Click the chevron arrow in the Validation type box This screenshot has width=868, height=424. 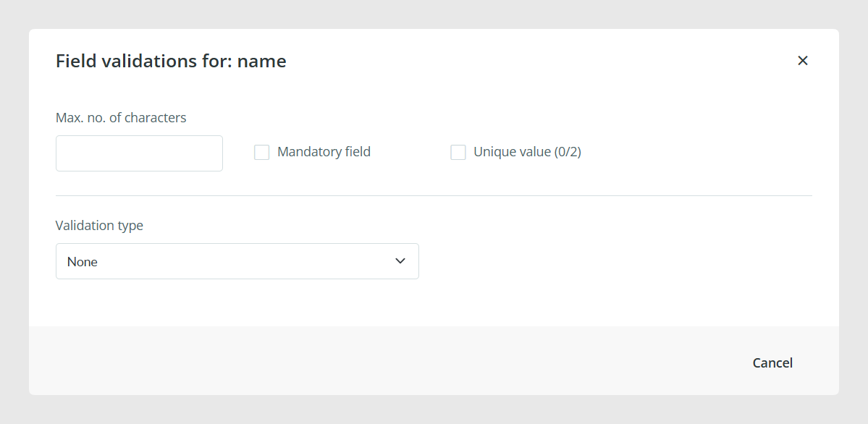(x=400, y=261)
